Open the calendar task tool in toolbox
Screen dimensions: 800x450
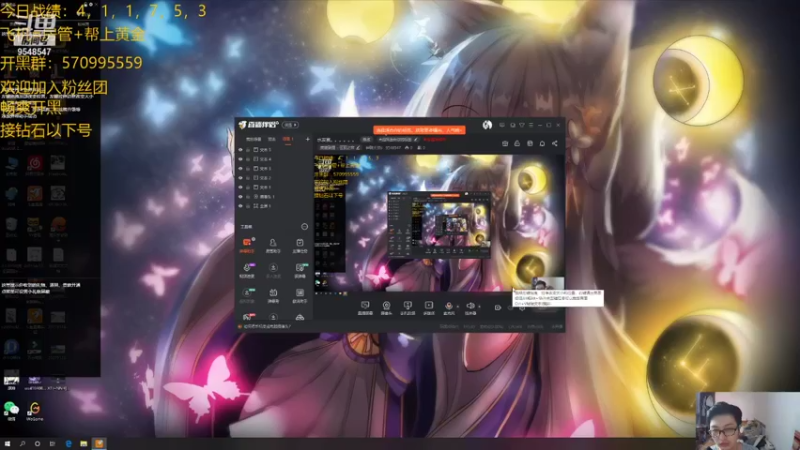[299, 245]
